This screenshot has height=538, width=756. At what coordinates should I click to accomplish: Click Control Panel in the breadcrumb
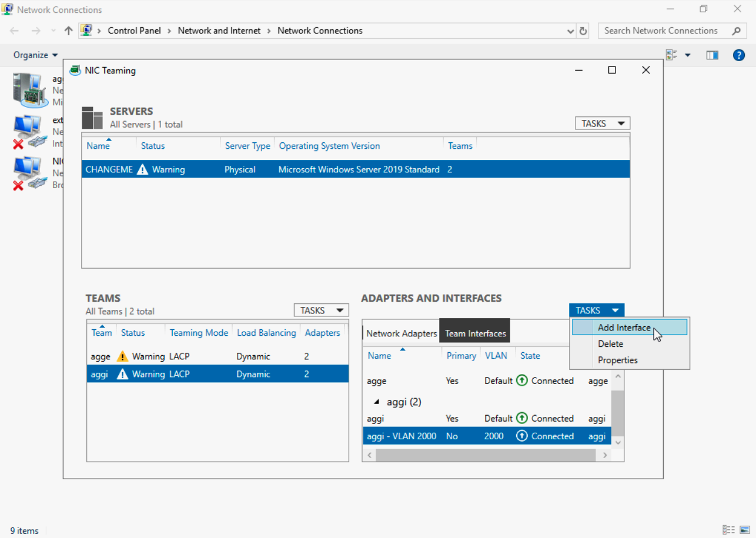click(134, 31)
